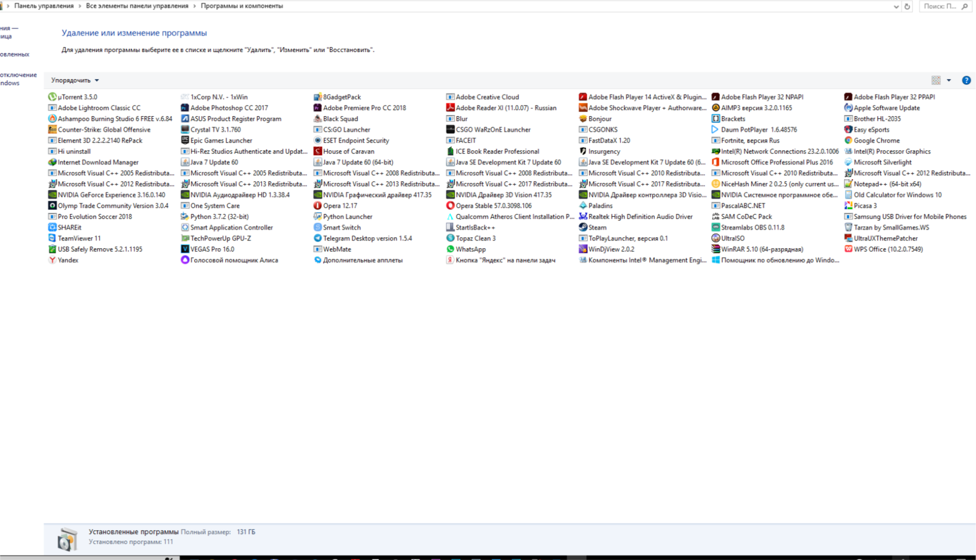The width and height of the screenshot is (976, 560).
Task: Click the Yandex program icon
Action: point(52,260)
